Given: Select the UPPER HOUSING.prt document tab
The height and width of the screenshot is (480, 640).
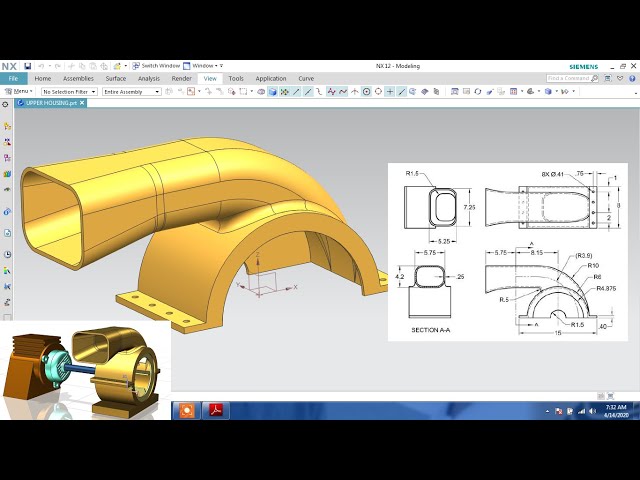Looking at the screenshot, I should click(51, 103).
